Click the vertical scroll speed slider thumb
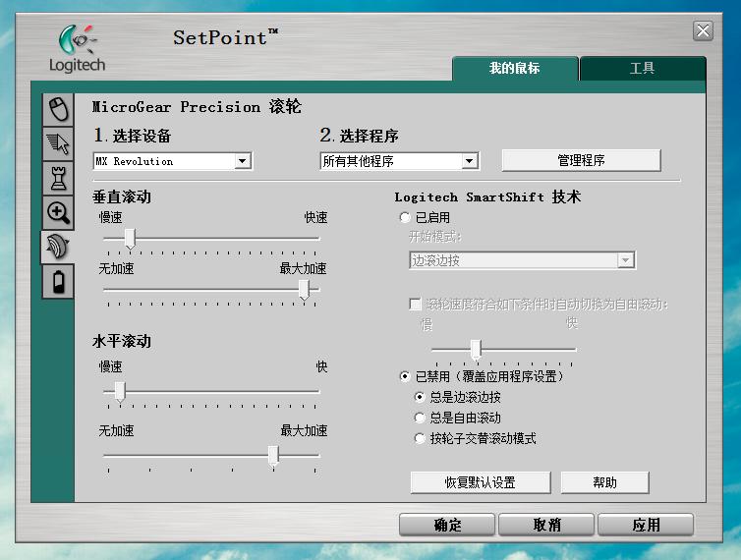The width and height of the screenshot is (741, 560). click(131, 239)
